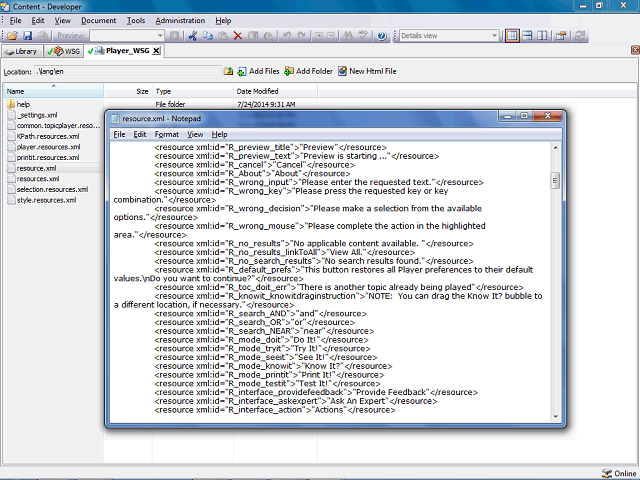The width and height of the screenshot is (640, 480).
Task: Click the minus Collapse icon in toolbar
Action: (331, 36)
